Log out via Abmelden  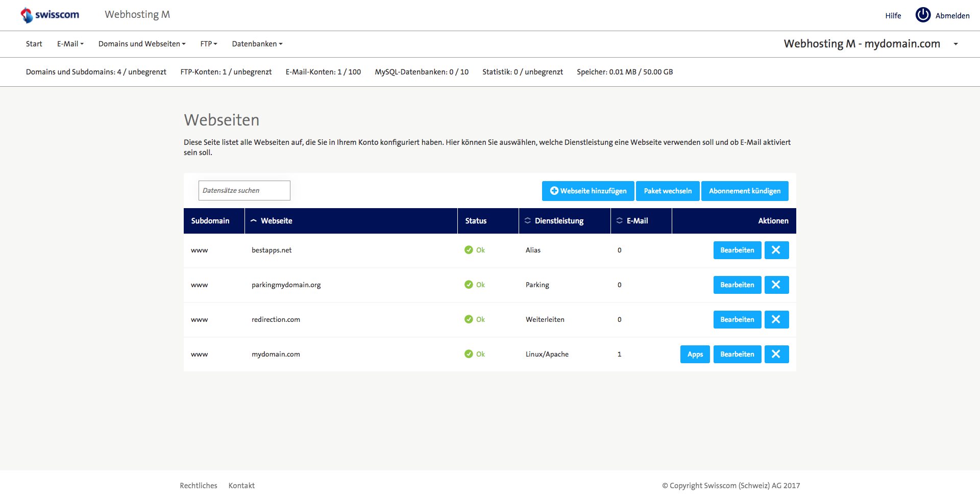[x=952, y=16]
